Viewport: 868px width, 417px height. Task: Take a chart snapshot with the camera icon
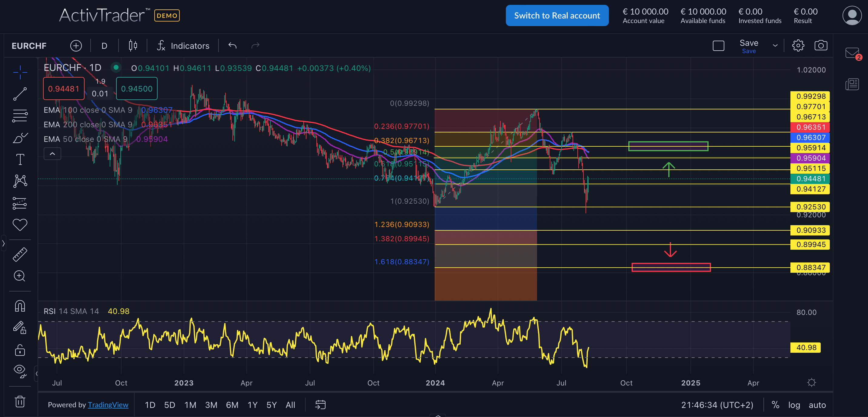coord(821,45)
